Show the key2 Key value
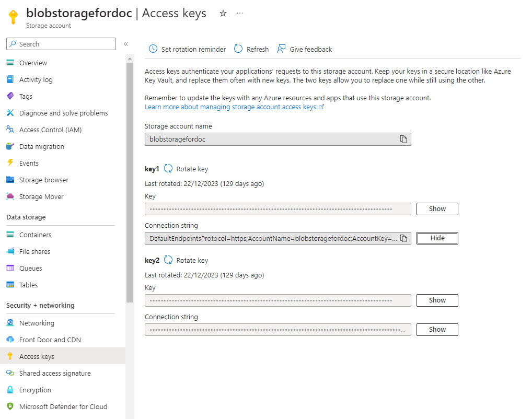The image size is (532, 419). pos(437,300)
